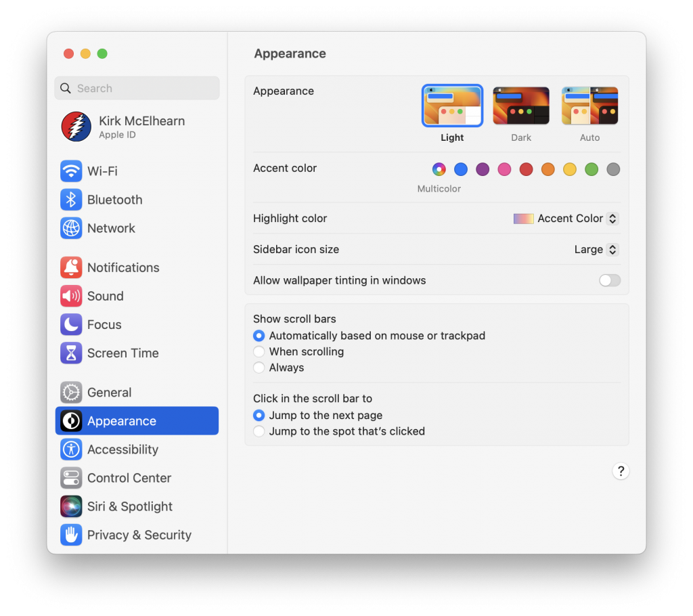Viewport: 693px width, 616px height.
Task: Disable wallpaper tinting in windows
Action: click(608, 280)
